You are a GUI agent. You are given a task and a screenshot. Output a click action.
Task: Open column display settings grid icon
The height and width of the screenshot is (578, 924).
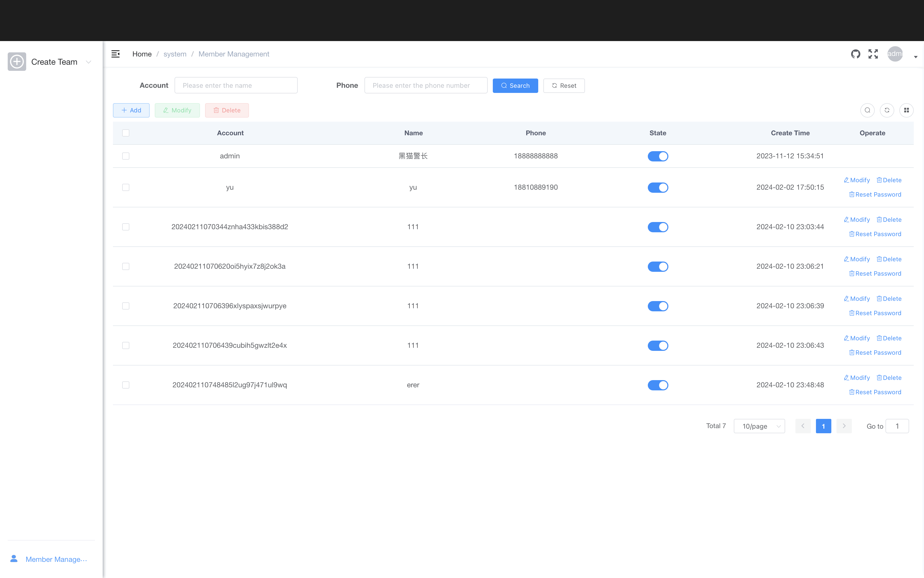pyautogui.click(x=906, y=110)
